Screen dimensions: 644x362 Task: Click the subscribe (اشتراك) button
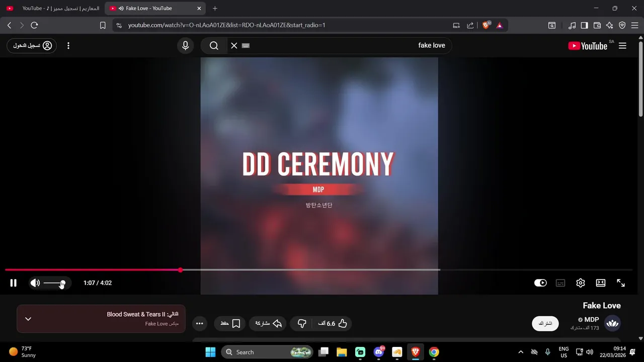(545, 323)
